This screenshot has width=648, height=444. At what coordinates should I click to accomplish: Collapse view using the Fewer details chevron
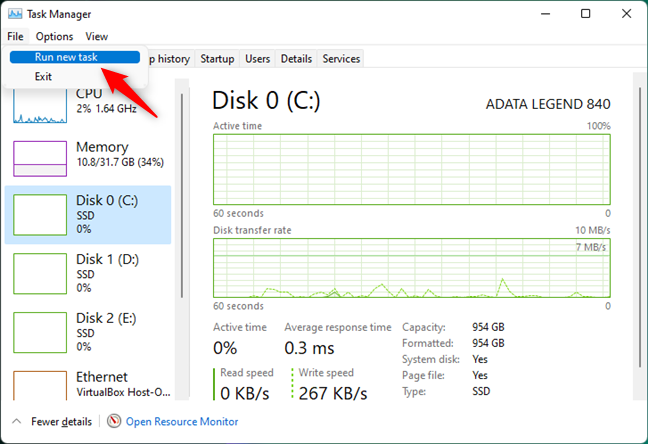click(17, 421)
